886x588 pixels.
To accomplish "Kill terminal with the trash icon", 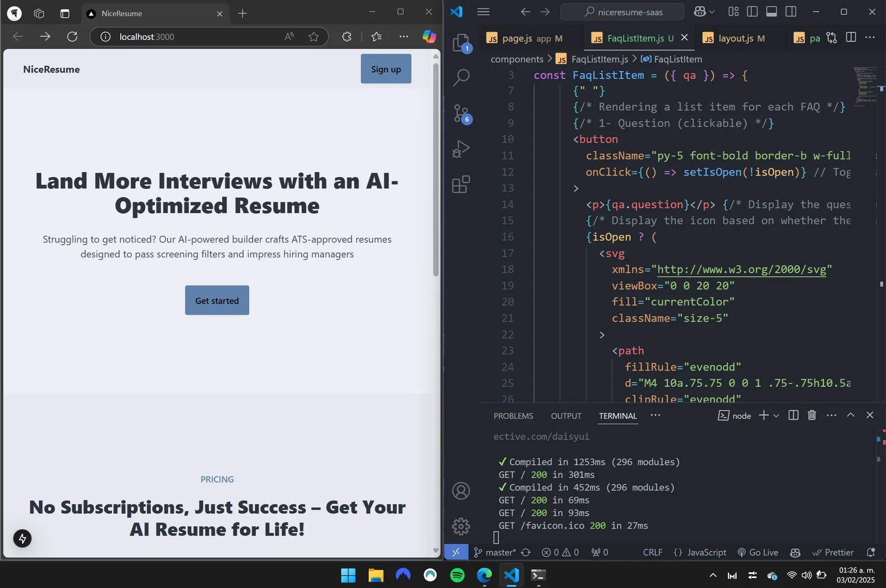I will click(x=812, y=415).
